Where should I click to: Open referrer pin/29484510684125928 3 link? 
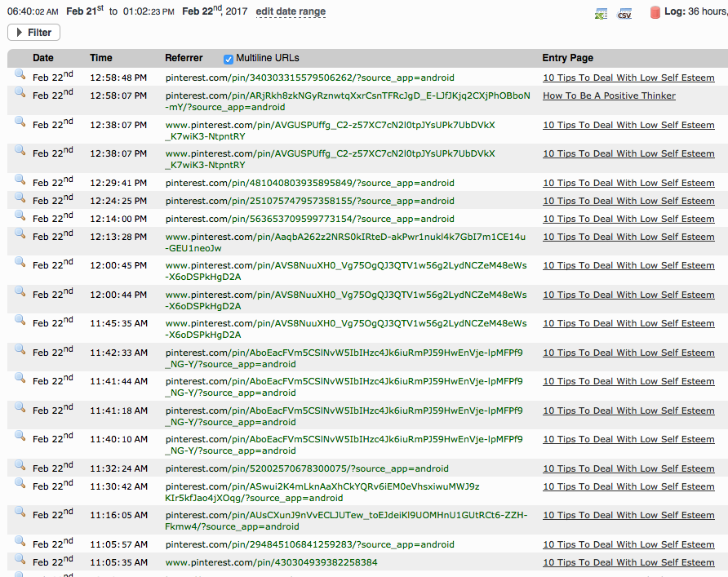click(x=309, y=544)
